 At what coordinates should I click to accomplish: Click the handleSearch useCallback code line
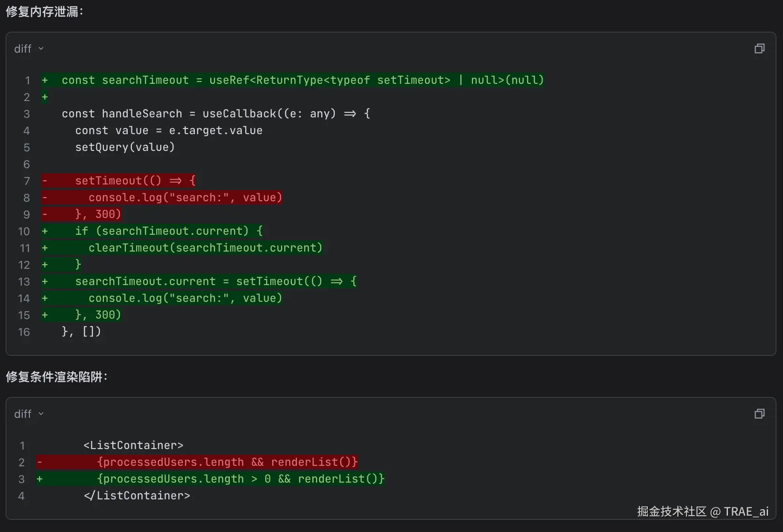pos(216,114)
